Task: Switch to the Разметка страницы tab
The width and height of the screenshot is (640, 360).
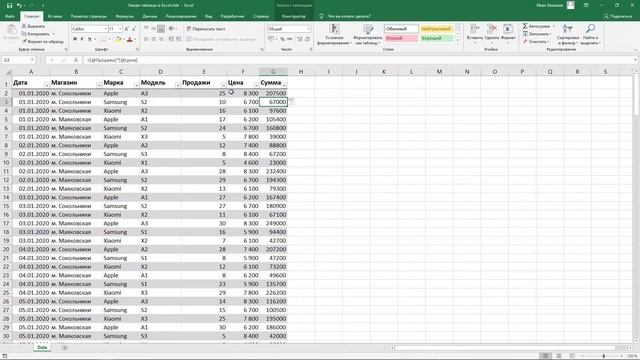Action: (89, 16)
